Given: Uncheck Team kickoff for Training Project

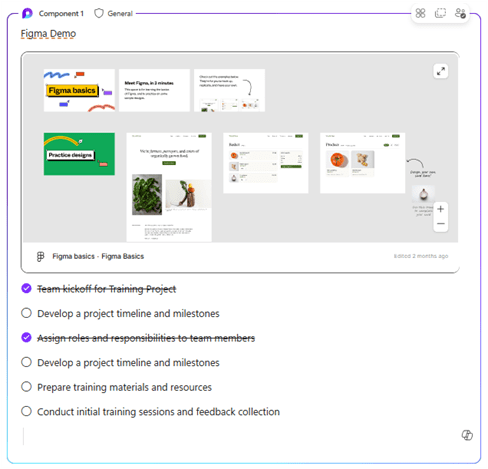Looking at the screenshot, I should coord(26,288).
